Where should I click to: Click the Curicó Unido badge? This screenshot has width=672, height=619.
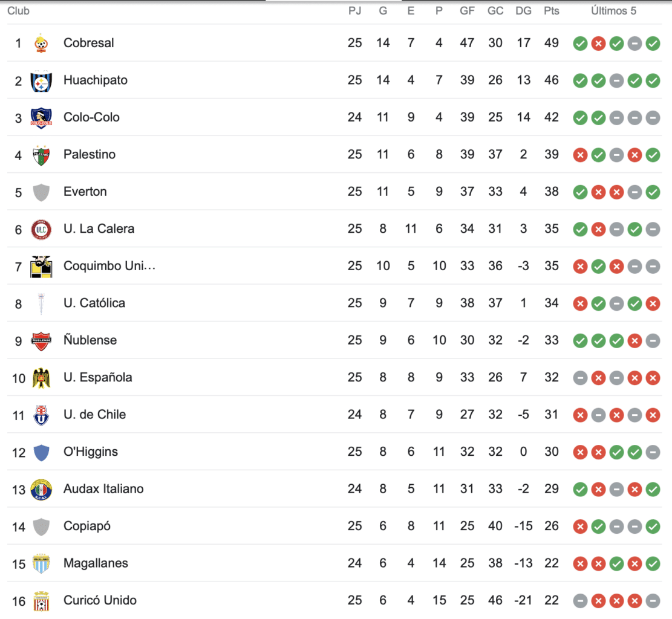point(41,601)
